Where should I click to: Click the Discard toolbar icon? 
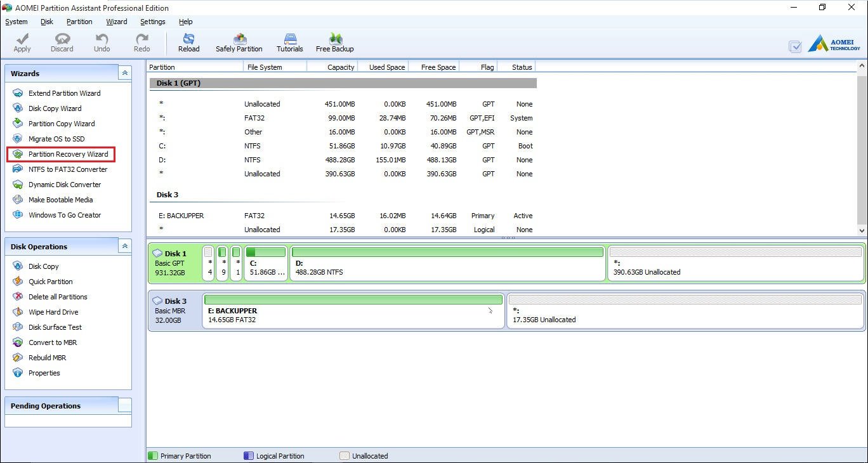click(x=62, y=42)
